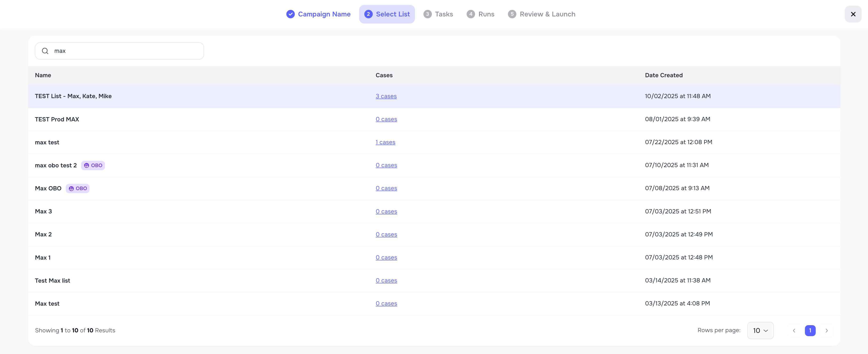
Task: Go to previous page arrow
Action: [x=794, y=330]
